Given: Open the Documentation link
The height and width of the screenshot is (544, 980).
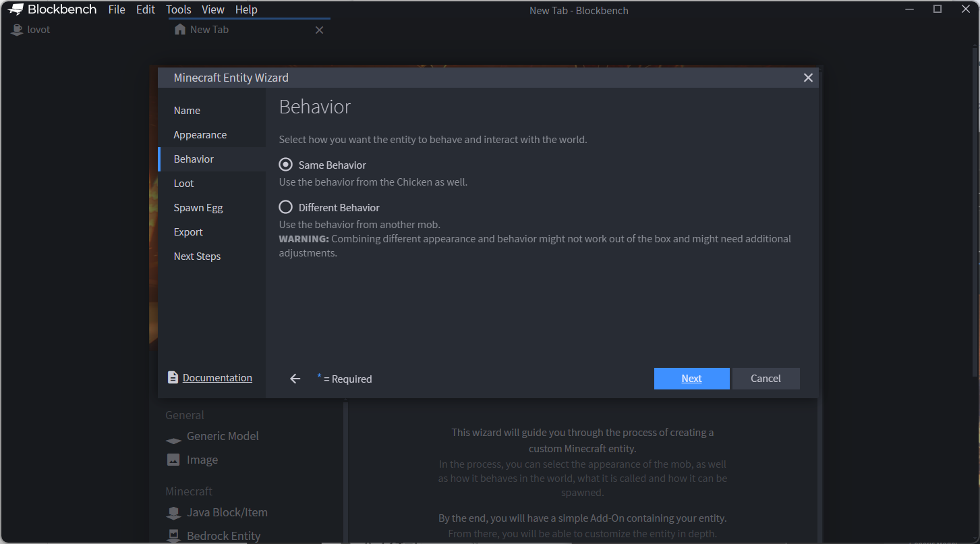Looking at the screenshot, I should 217,378.
